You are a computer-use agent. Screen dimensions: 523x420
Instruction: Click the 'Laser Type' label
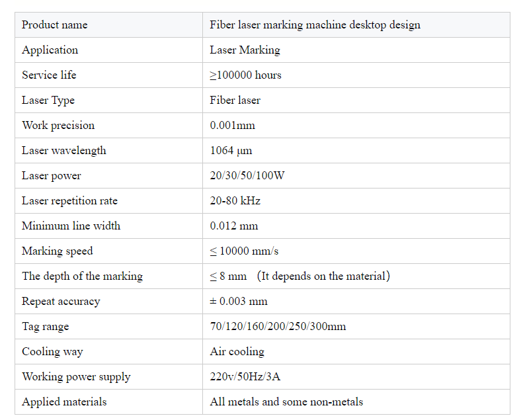[48, 101]
